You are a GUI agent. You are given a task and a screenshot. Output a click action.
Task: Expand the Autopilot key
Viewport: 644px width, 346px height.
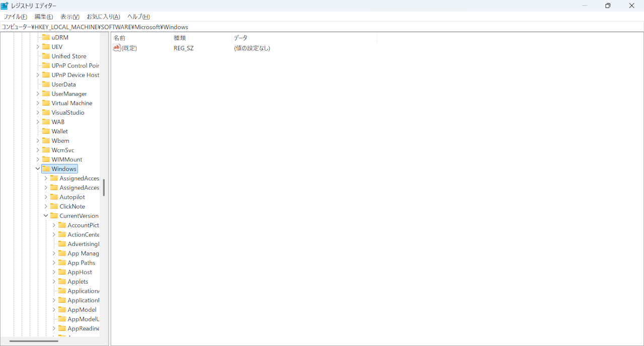(x=46, y=197)
